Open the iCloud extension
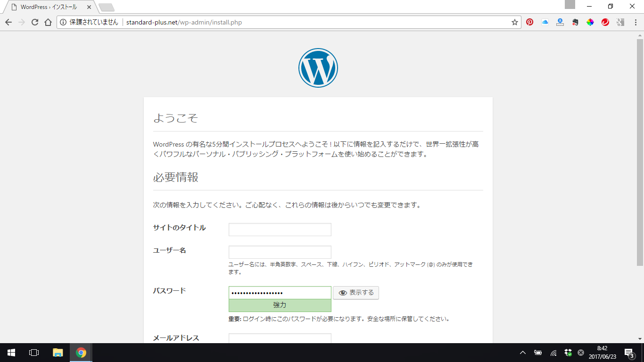This screenshot has width=644, height=362. click(x=545, y=22)
